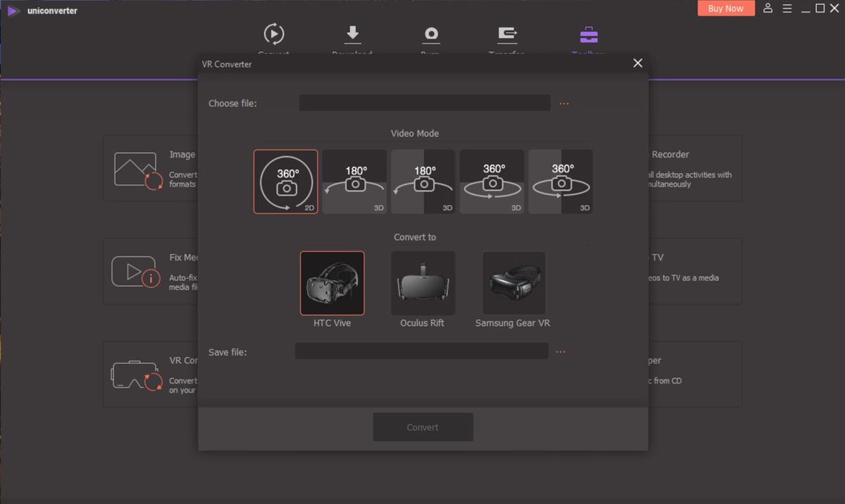Screen dimensions: 845x504
Task: Click the VR Converter headset icon
Action: tap(134, 374)
